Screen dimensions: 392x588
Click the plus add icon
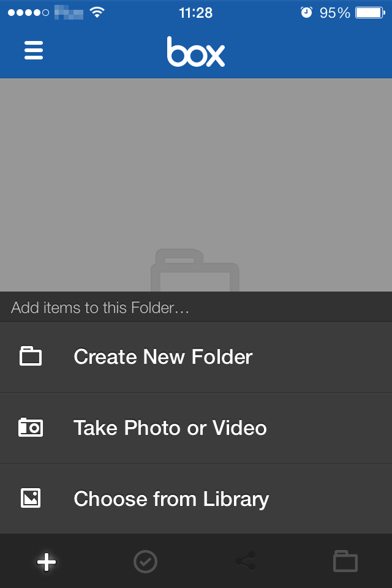coord(47,562)
